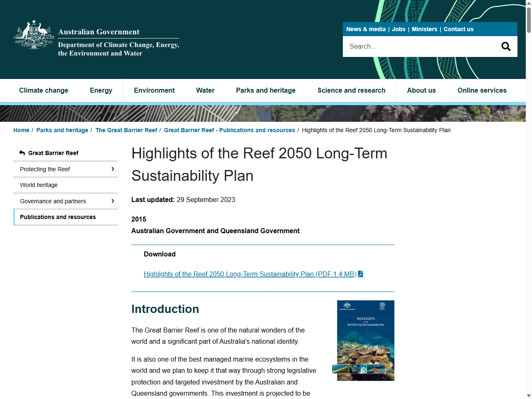The height and width of the screenshot is (399, 532).
Task: Expand the Governance and partners submenu
Action: 112,201
